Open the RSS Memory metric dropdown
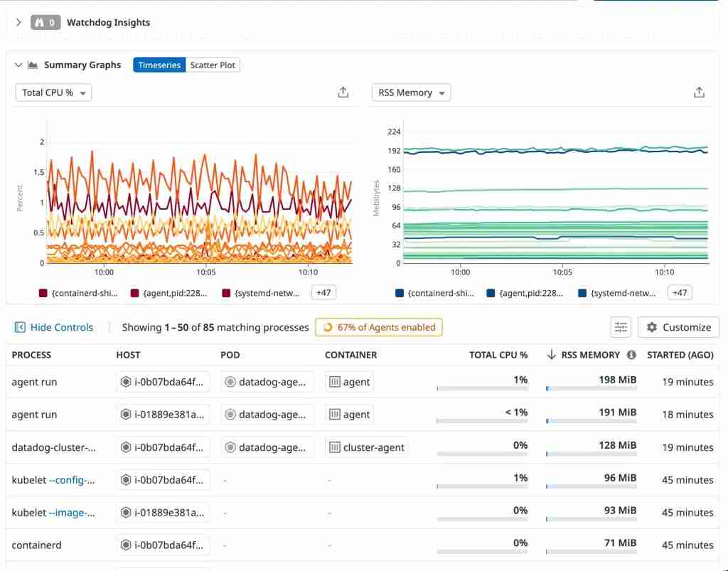Screen dimensions: 728x571 [411, 92]
